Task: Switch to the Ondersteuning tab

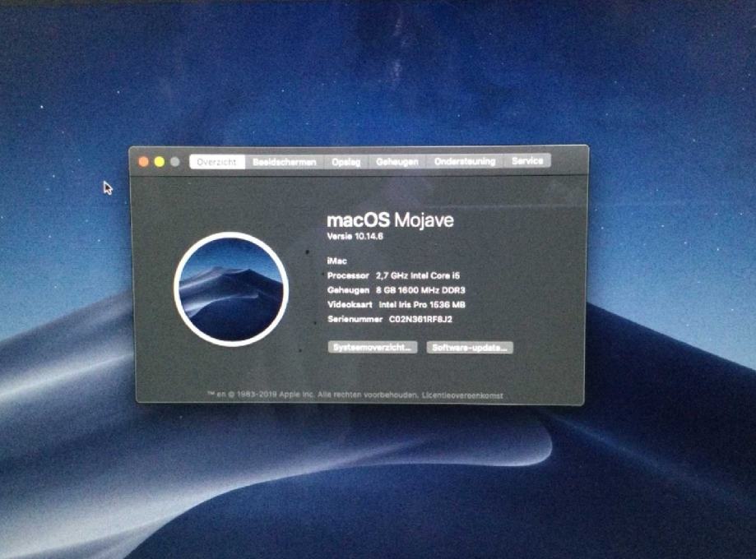Action: pos(465,161)
